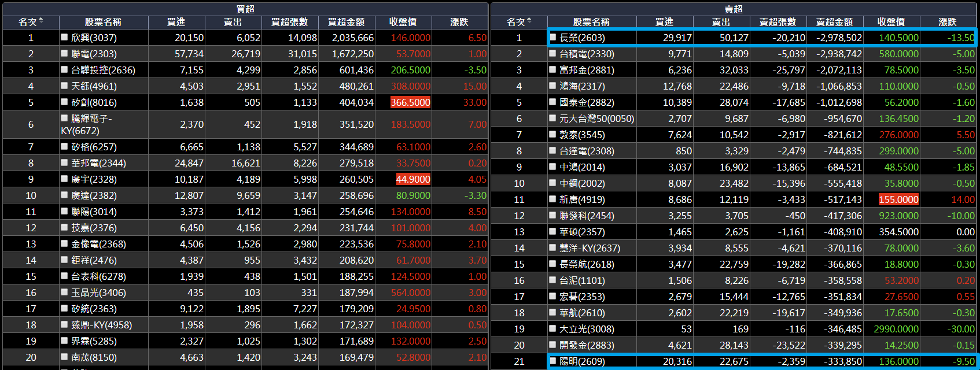Open stock 慧洋-KY(2637)
This screenshot has height=370, width=980.
[x=590, y=247]
